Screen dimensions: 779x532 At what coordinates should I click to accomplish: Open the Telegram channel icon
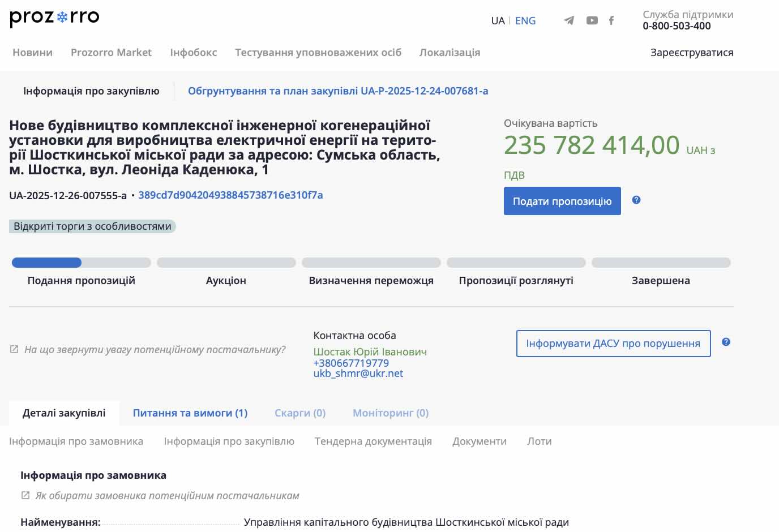(569, 21)
